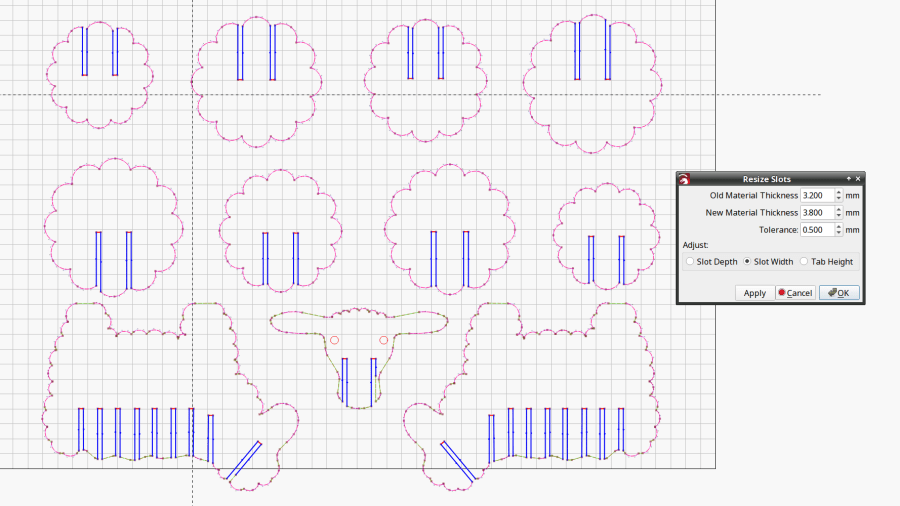
Task: Decrease Tolerance with down arrow
Action: [839, 233]
